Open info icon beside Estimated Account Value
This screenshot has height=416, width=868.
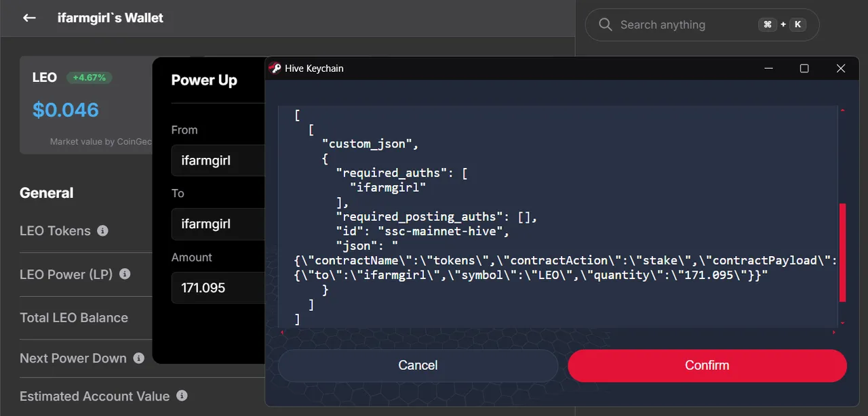click(x=182, y=396)
